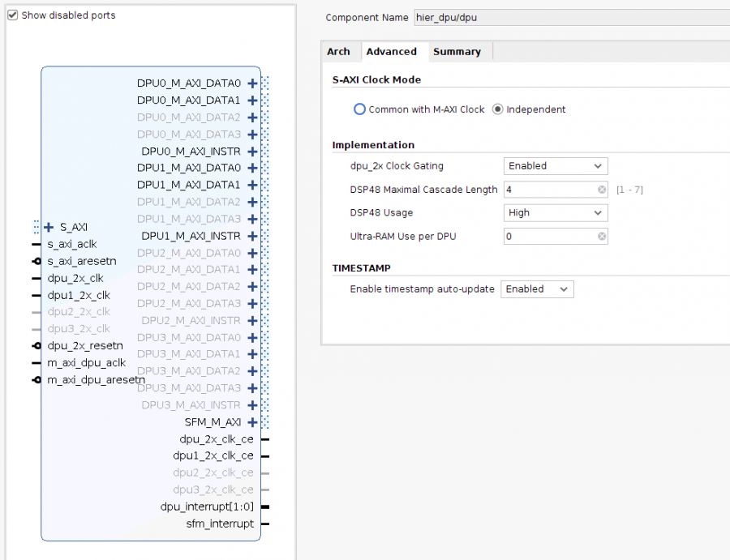Screen dimensions: 730x560
Task: Click the Ultra-RAM Use per DPU field
Action: [x=548, y=237]
